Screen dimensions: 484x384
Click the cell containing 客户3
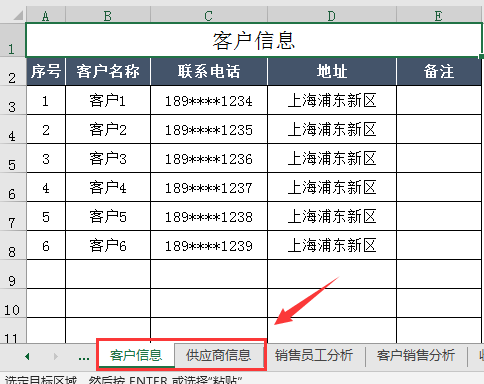108,159
